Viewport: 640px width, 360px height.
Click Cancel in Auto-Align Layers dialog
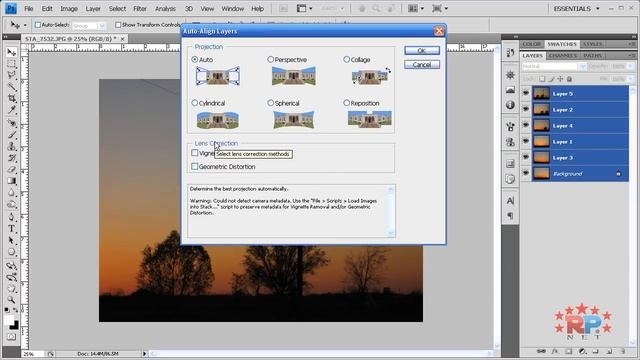click(x=422, y=64)
